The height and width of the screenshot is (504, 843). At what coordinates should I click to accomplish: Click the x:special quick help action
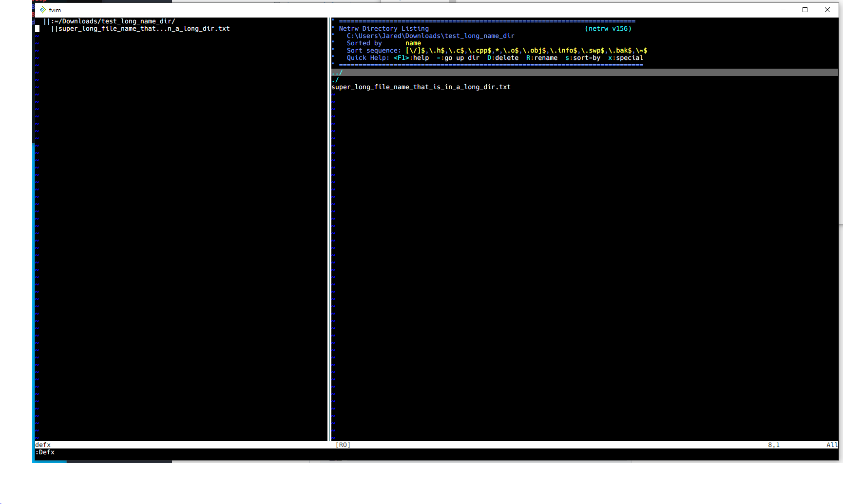coord(626,57)
